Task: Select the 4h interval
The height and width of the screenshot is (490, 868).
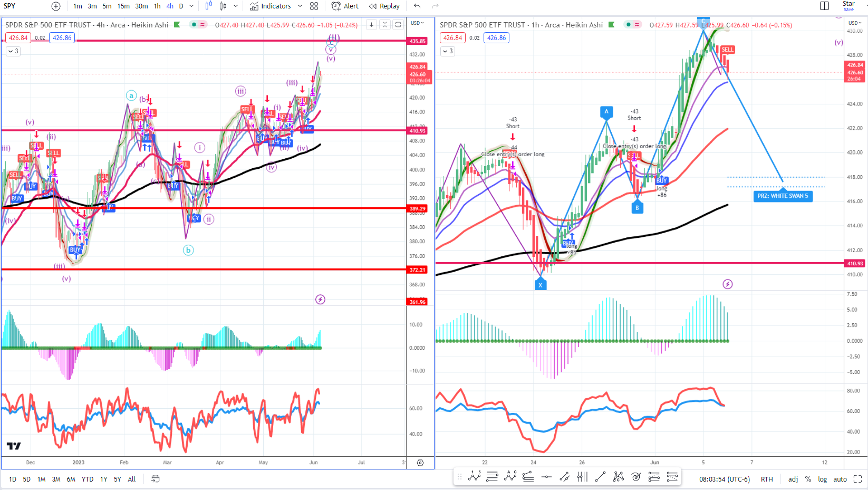Action: [x=170, y=6]
